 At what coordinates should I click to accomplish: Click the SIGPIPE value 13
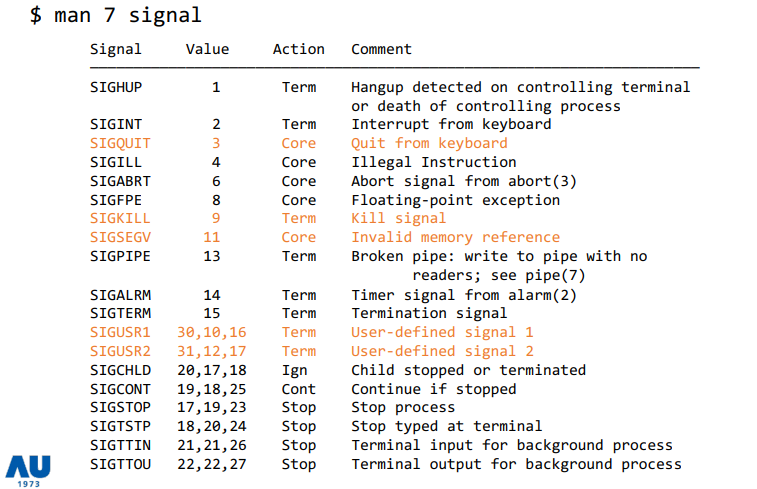(x=211, y=256)
